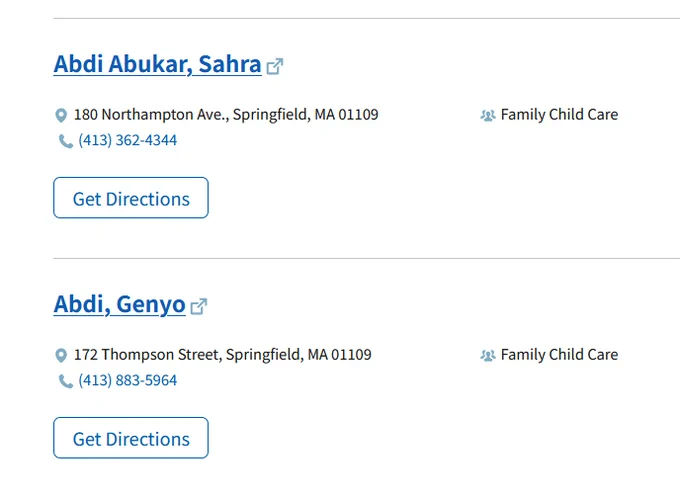The width and height of the screenshot is (680, 497).
Task: Select Family Child Care label in Genyo listing
Action: [559, 355]
